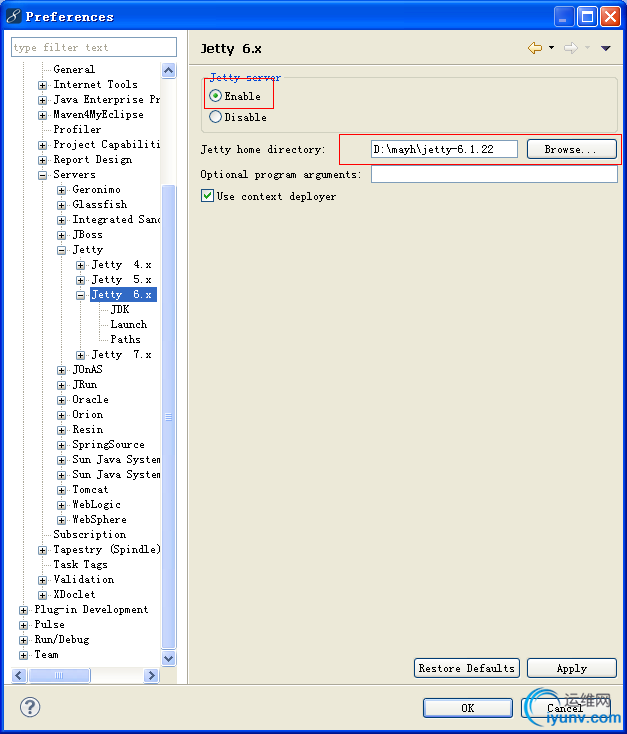Click the Cancel button
Screen dimensions: 627x734
565,708
